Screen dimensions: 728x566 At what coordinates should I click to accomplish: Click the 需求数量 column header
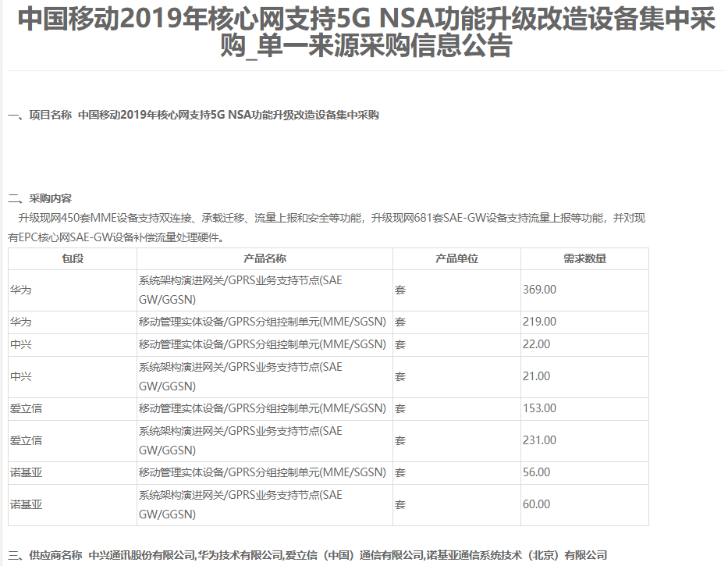(584, 259)
